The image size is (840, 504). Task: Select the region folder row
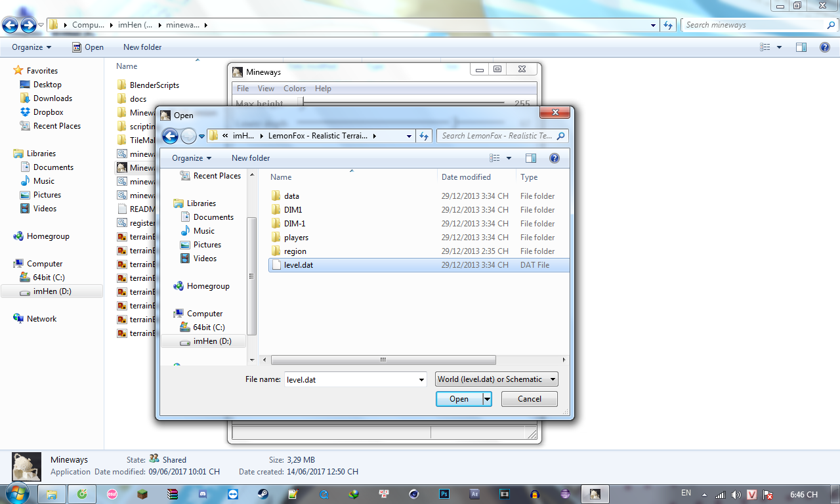click(419, 251)
